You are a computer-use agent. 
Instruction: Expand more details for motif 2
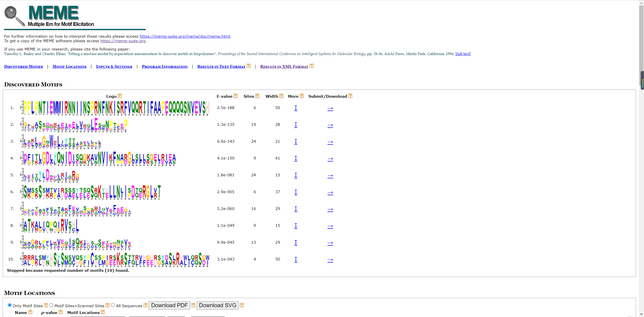(296, 125)
